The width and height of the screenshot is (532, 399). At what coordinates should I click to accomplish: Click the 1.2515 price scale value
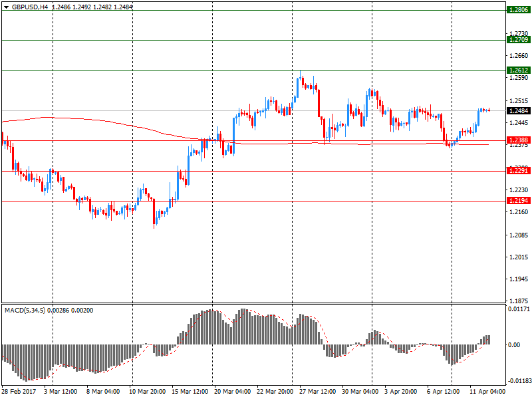coord(519,101)
